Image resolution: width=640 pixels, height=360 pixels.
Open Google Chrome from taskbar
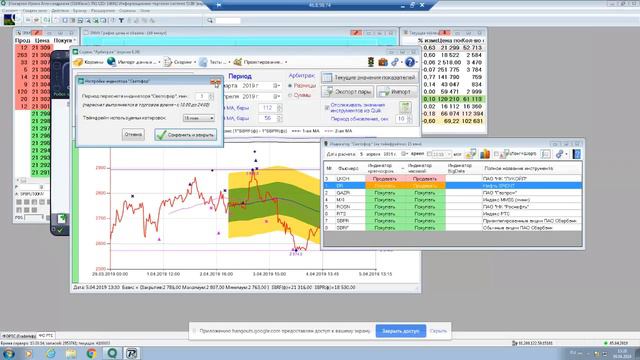click(91, 353)
